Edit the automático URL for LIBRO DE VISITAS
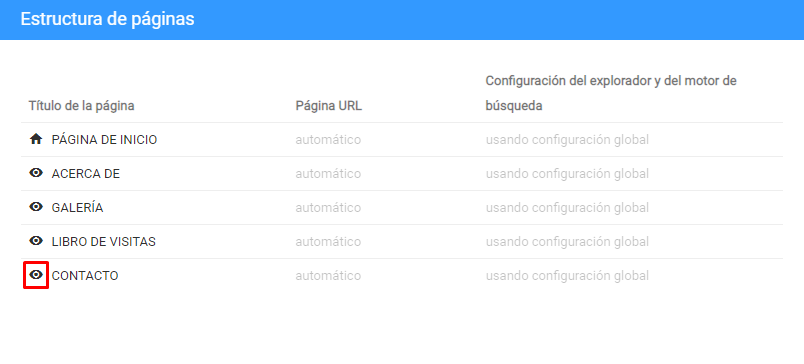The height and width of the screenshot is (364, 804). pos(328,241)
